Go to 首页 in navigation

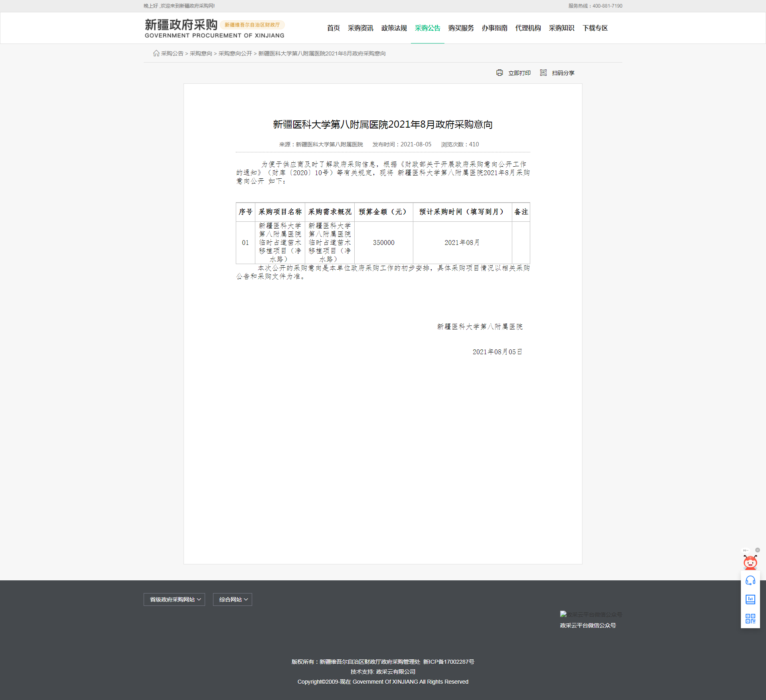pyautogui.click(x=333, y=28)
